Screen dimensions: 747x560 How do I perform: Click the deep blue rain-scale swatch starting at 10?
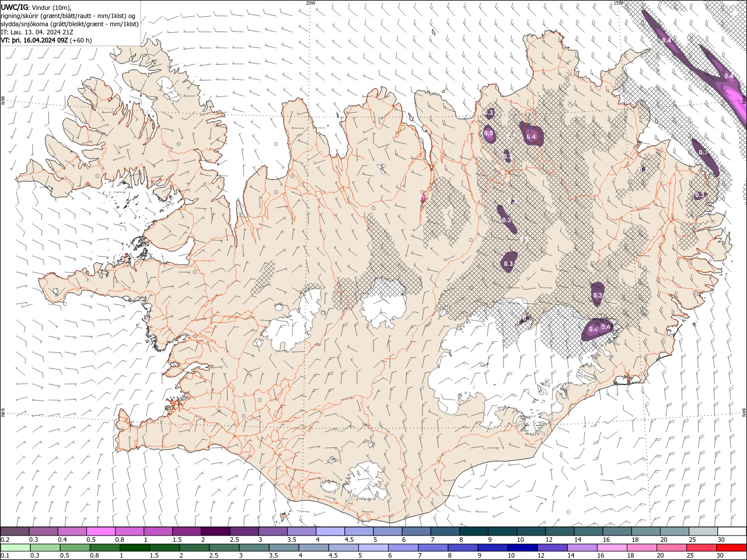tap(523, 548)
